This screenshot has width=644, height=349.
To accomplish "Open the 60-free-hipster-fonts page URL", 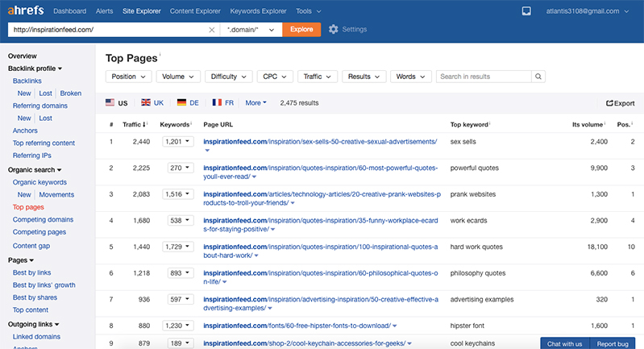I will click(x=297, y=326).
